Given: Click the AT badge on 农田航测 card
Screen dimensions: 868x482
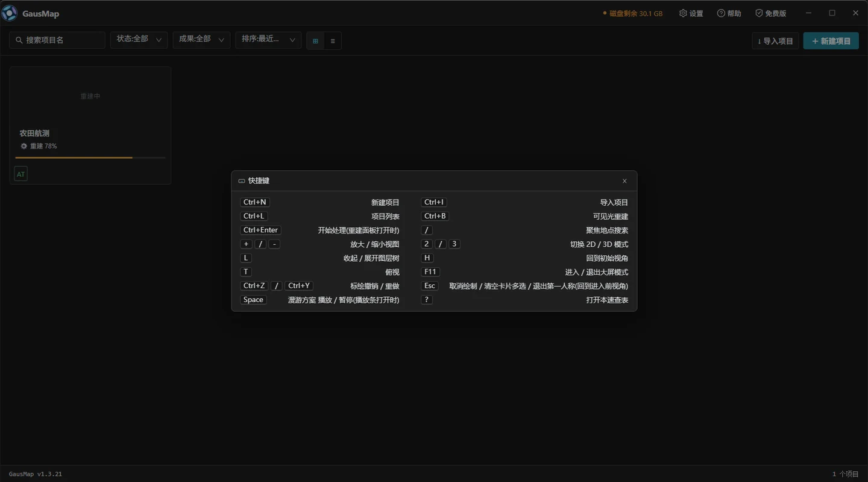Looking at the screenshot, I should [21, 174].
